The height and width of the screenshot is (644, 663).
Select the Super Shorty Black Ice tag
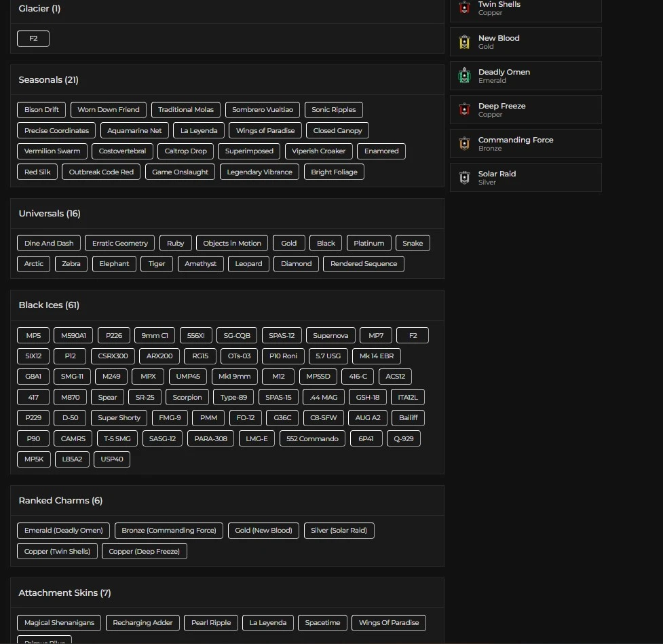pos(119,418)
